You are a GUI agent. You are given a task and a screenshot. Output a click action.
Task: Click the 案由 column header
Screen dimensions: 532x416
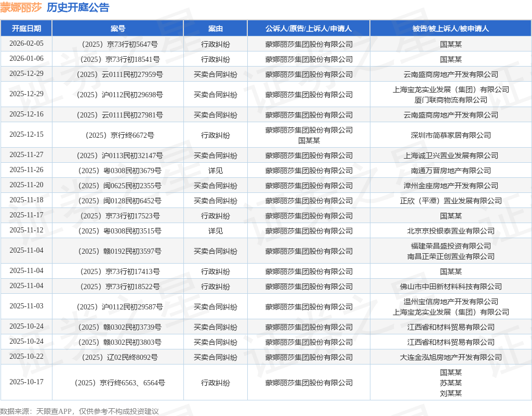point(216,29)
